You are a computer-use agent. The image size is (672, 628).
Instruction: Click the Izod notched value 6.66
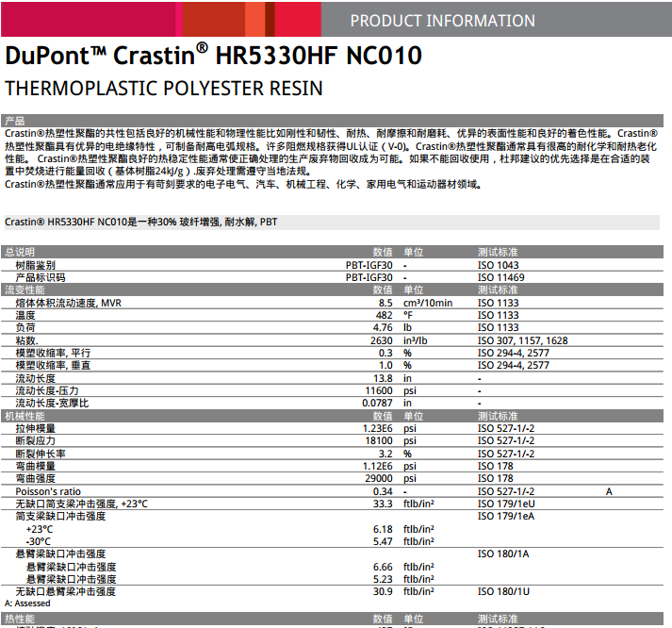click(x=384, y=567)
